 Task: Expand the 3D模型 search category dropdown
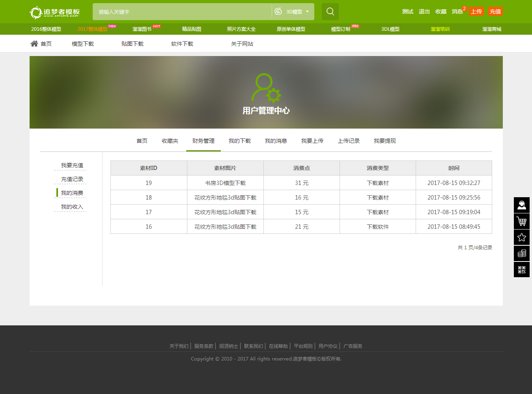(293, 12)
